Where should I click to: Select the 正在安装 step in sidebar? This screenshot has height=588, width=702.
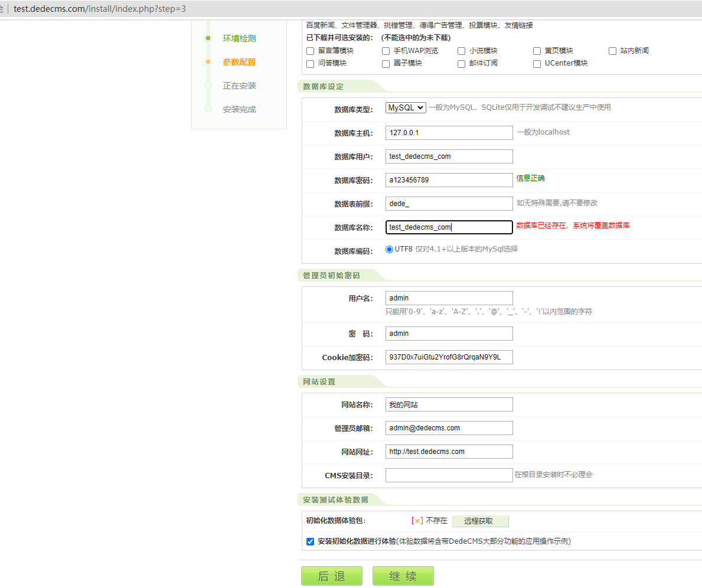tap(239, 86)
